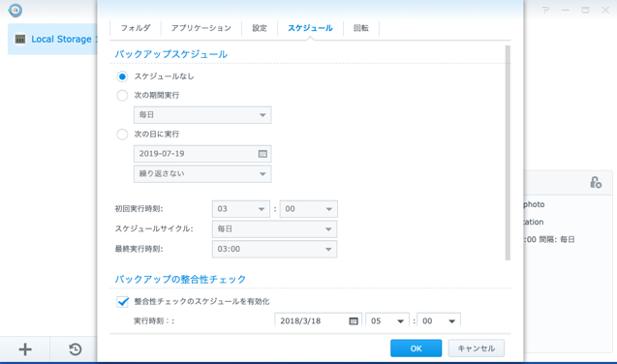The width and height of the screenshot is (617, 364).
Task: Click the photo text in background panel
Action: pyautogui.click(x=534, y=204)
